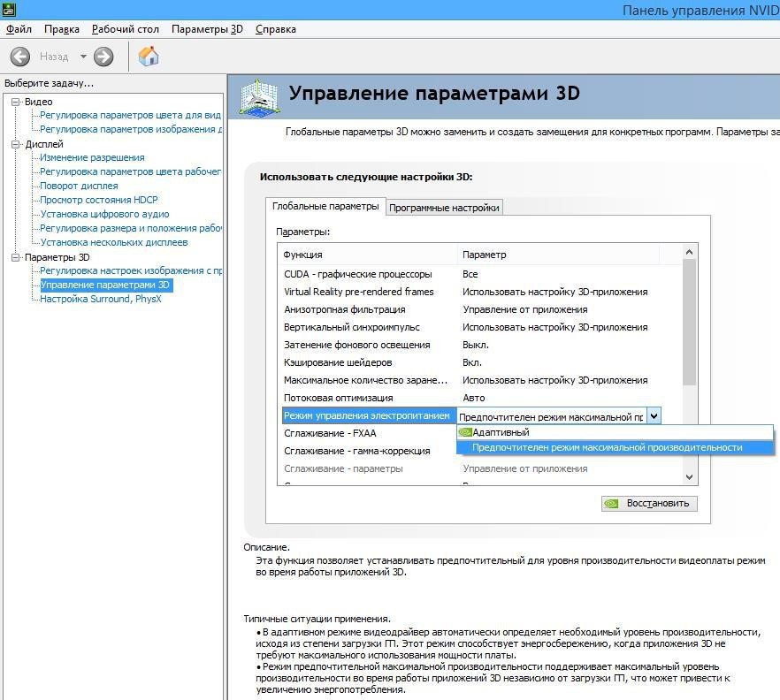Click the Forward arrow icon
780x700 pixels.
pos(103,57)
